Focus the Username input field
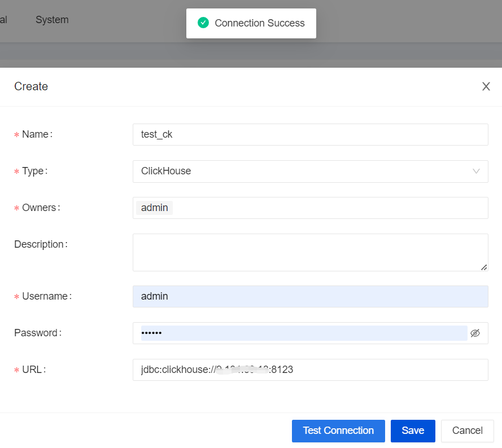The height and width of the screenshot is (448, 502). pyautogui.click(x=310, y=296)
